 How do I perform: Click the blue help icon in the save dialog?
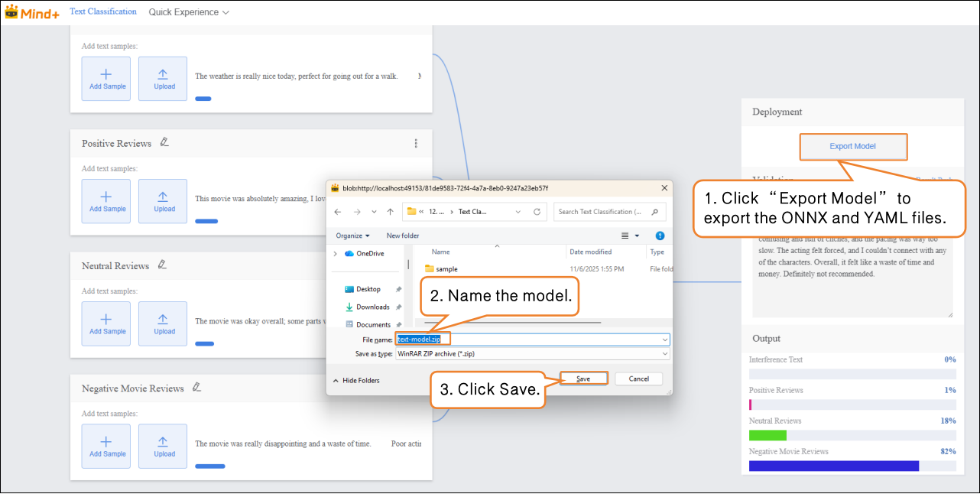(660, 236)
